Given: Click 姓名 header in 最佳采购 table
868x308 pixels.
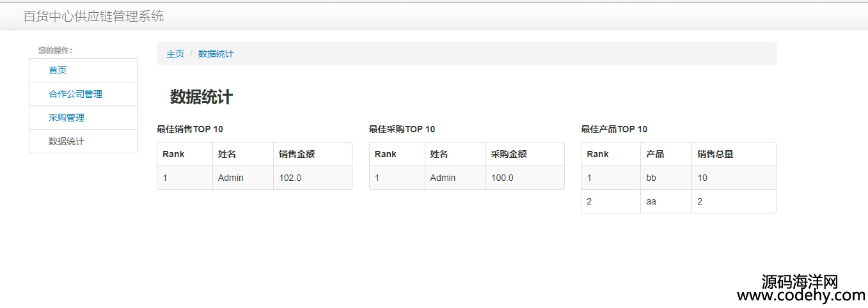Looking at the screenshot, I should [x=439, y=154].
